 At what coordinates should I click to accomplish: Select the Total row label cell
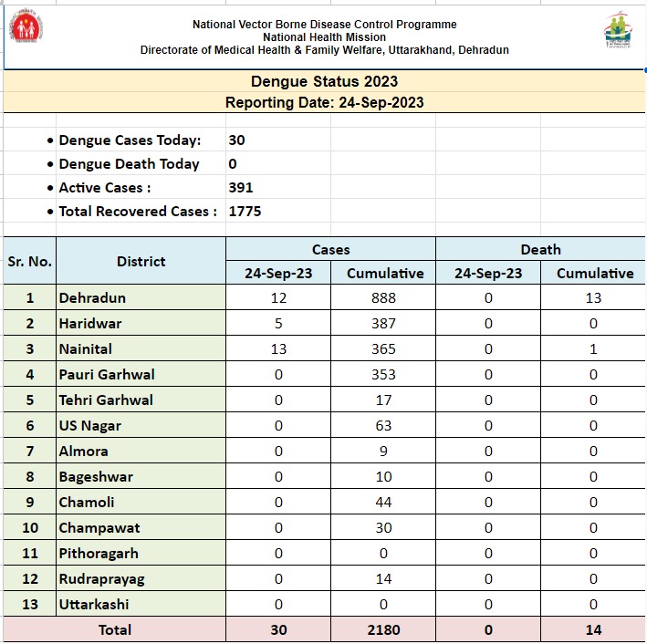click(x=115, y=629)
